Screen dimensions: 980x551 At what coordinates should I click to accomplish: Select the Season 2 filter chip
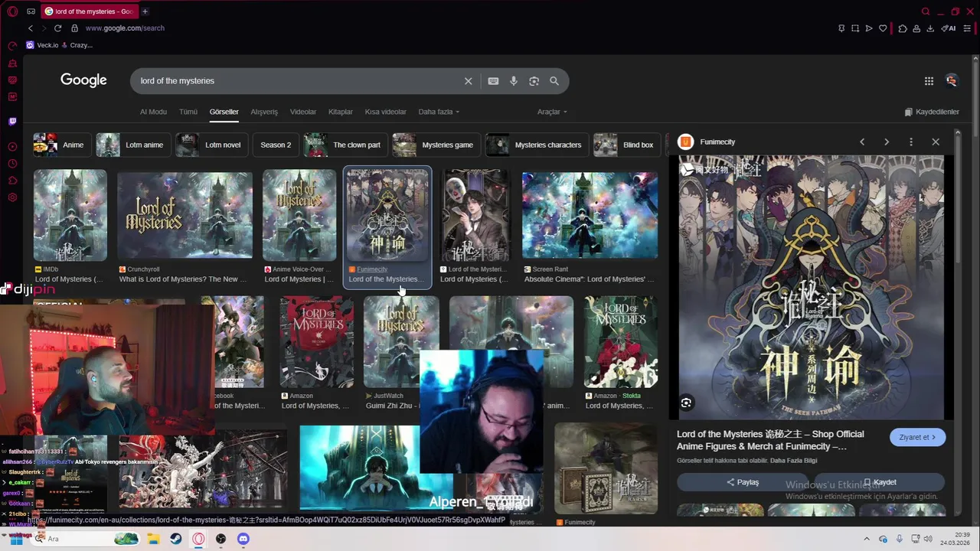point(276,145)
